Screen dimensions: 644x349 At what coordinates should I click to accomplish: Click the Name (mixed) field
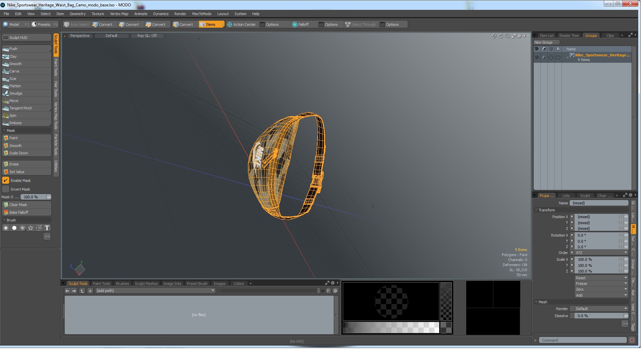point(599,203)
